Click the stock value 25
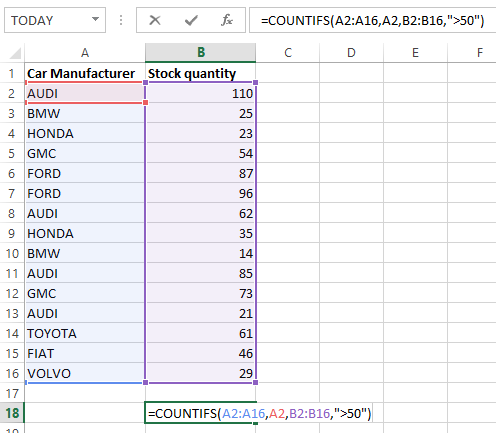 point(201,113)
